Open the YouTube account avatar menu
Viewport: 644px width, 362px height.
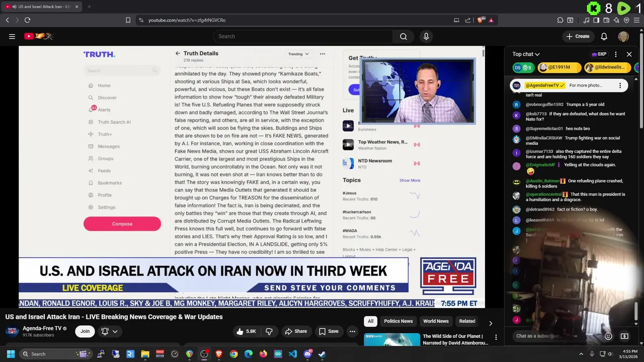pyautogui.click(x=623, y=36)
